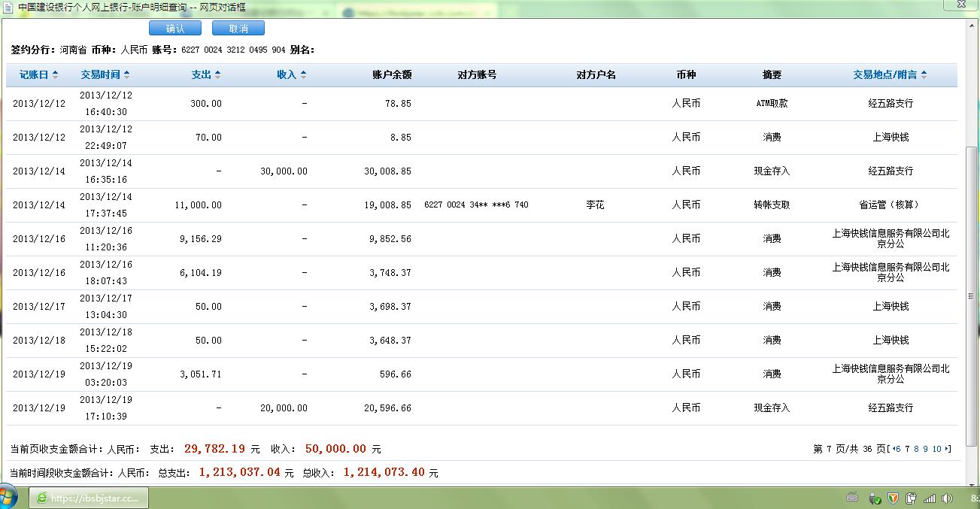Go to page 6 link
This screenshot has height=509, width=980.
click(898, 450)
